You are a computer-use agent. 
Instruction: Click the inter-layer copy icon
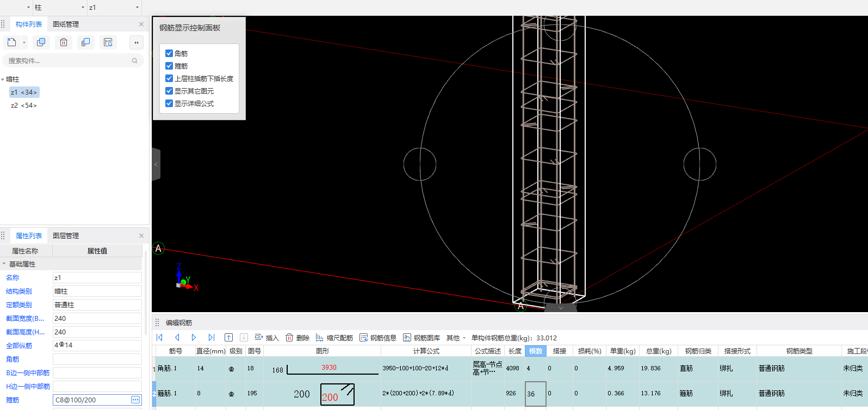[85, 42]
